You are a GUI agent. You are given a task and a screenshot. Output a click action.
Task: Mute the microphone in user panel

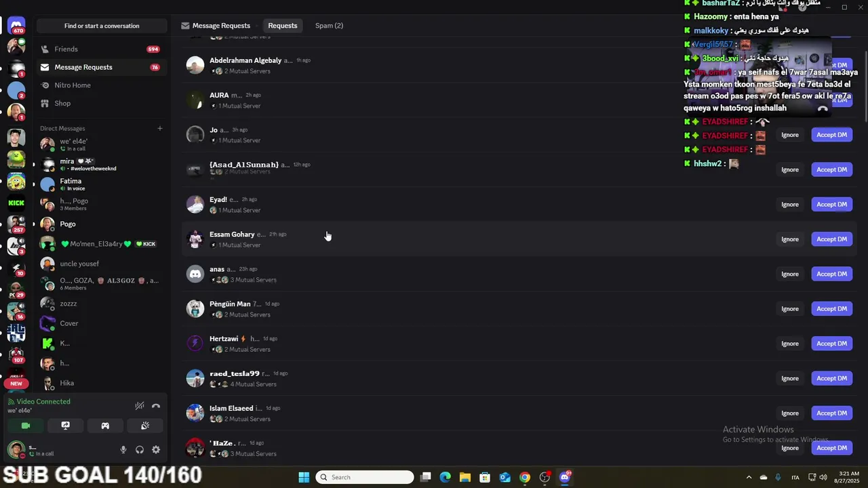click(123, 449)
